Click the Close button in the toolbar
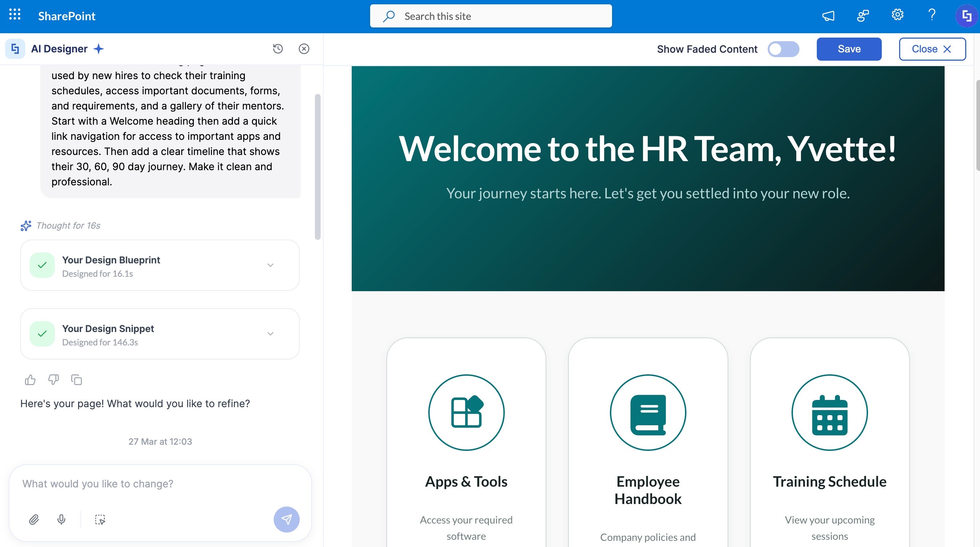 pos(932,49)
